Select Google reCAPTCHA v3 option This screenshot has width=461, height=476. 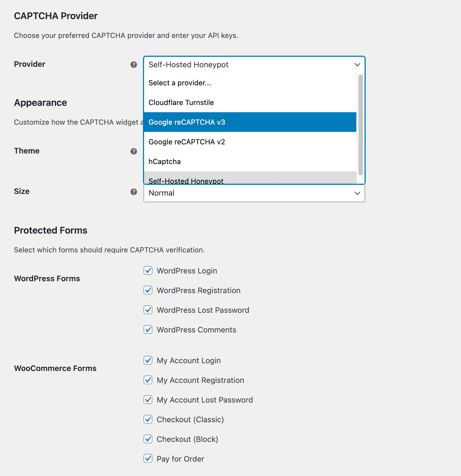[x=187, y=122]
